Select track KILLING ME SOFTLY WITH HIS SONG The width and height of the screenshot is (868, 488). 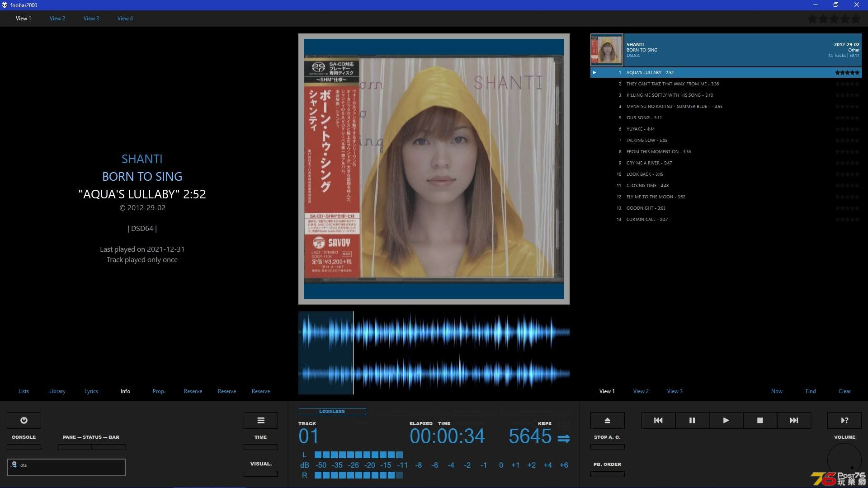coord(726,95)
